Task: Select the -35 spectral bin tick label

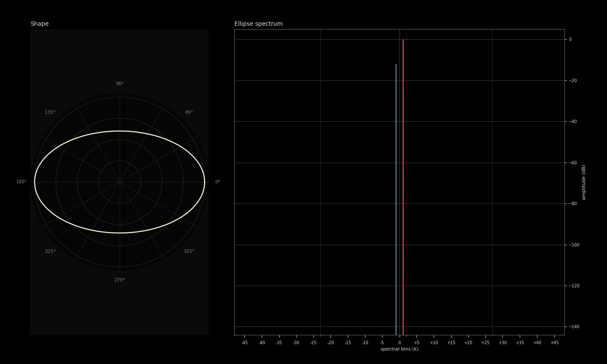Action: [x=279, y=343]
